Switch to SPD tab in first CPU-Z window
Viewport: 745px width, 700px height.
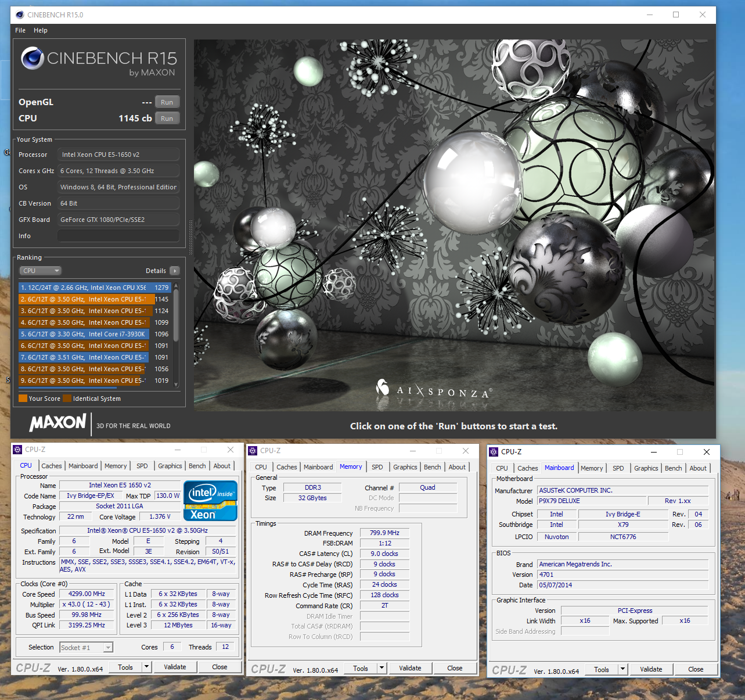click(142, 466)
